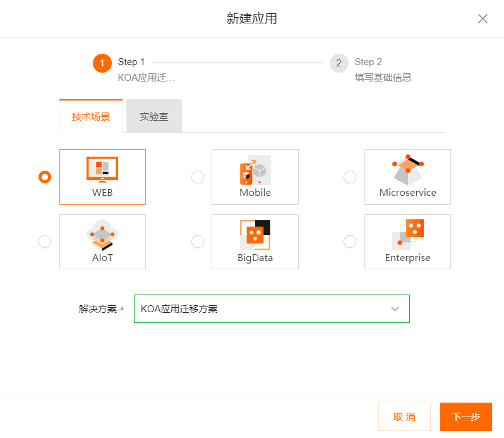This screenshot has width=504, height=438.
Task: Select the WEB radio button
Action: point(45,177)
